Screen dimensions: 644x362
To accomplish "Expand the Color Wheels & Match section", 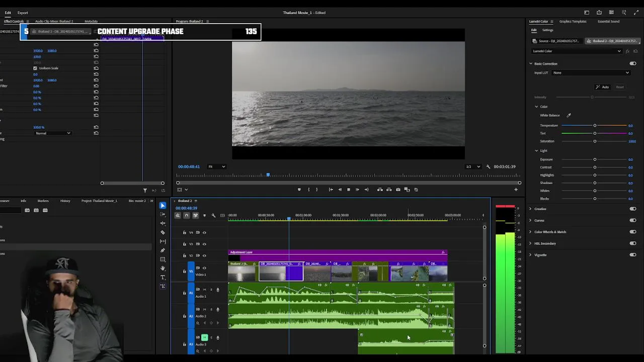I will [530, 232].
